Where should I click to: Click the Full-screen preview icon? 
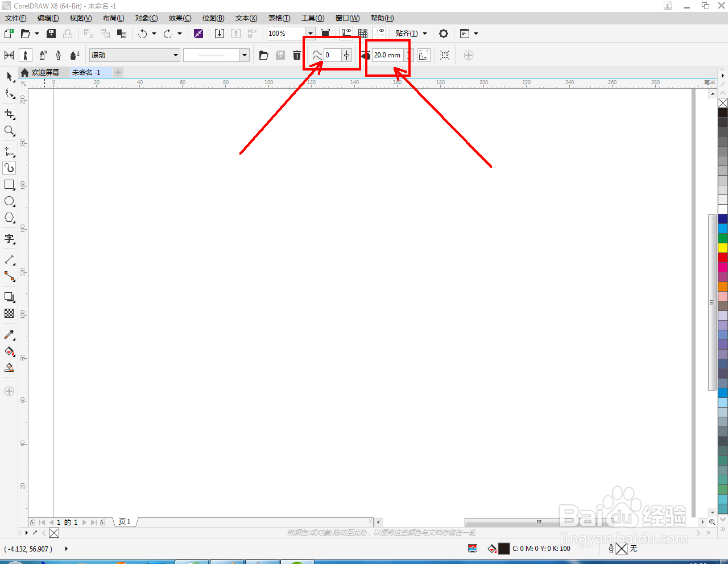coord(325,34)
